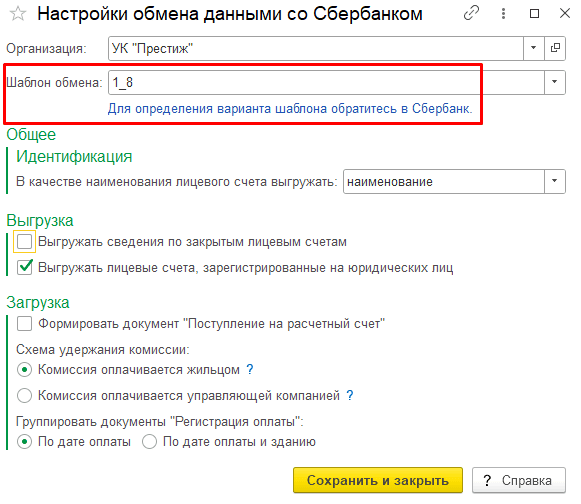
Task: Maximize the settings window
Action: (534, 14)
